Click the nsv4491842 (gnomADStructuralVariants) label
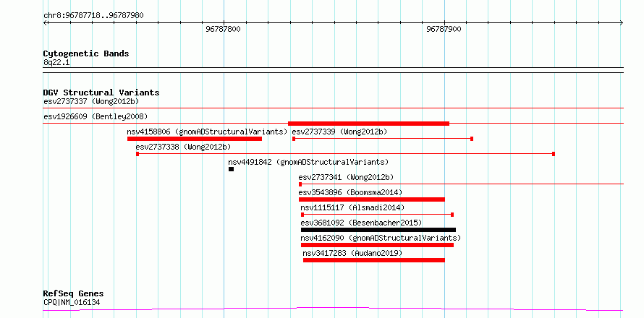This screenshot has height=318, width=644. (308, 162)
